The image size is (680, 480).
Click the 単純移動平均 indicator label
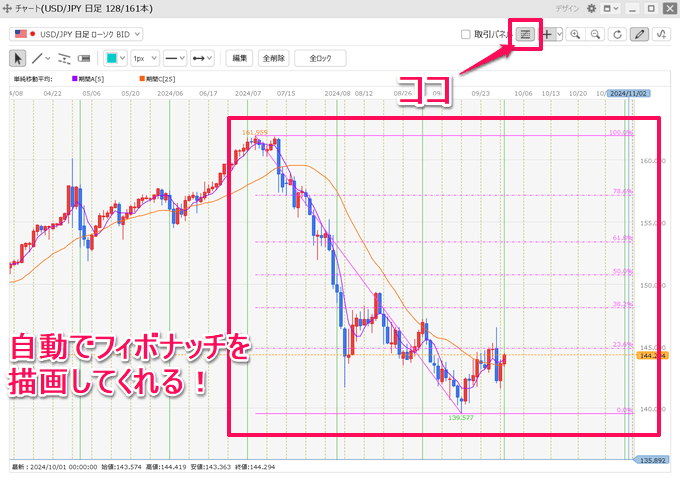click(33, 79)
